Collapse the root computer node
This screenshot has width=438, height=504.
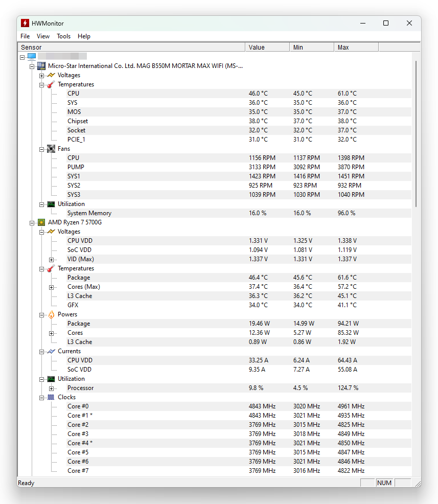point(22,57)
